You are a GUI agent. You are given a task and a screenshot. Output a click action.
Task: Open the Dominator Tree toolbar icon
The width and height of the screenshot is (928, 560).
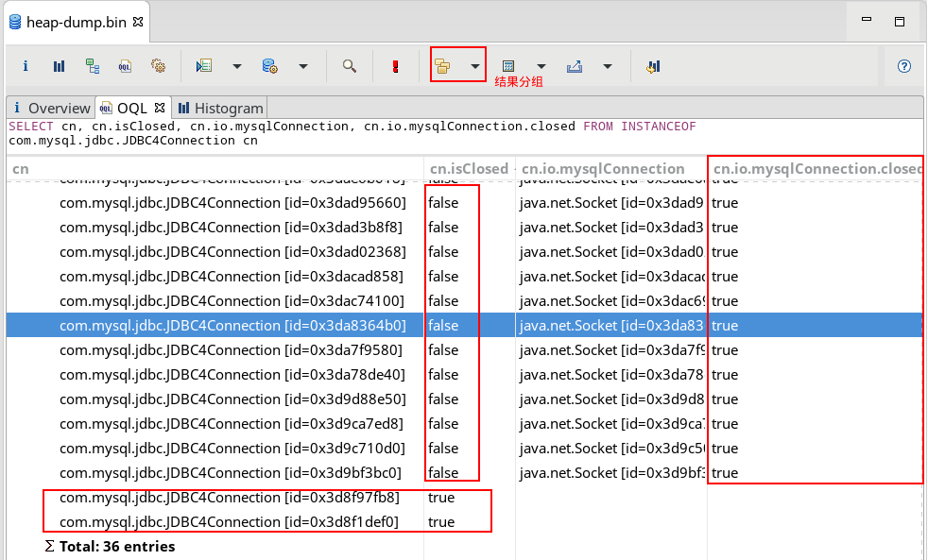click(92, 66)
